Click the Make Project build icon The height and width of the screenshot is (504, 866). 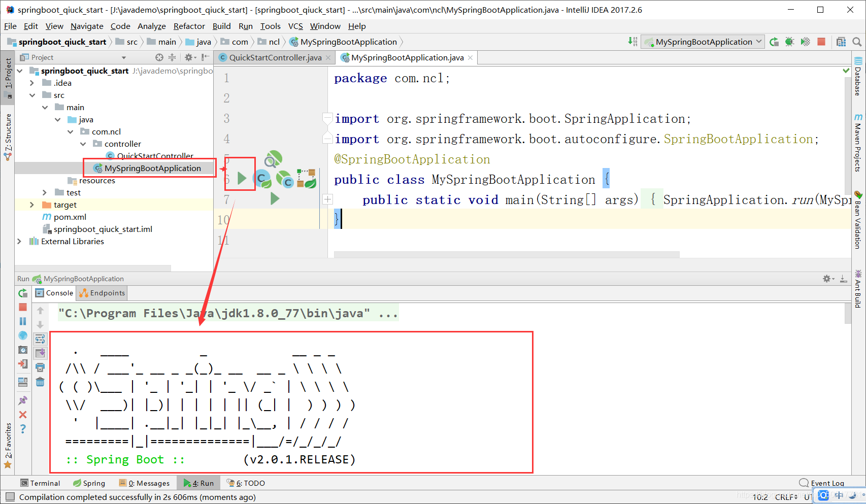632,42
